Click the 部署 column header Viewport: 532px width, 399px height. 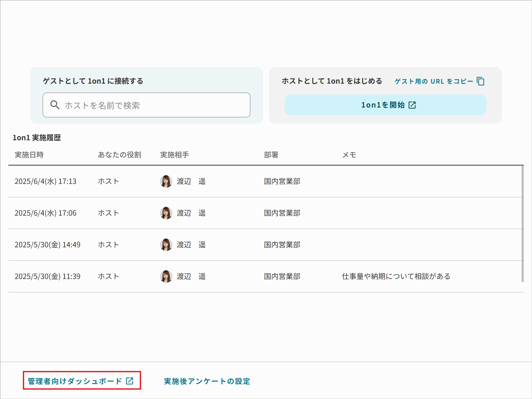(271, 155)
